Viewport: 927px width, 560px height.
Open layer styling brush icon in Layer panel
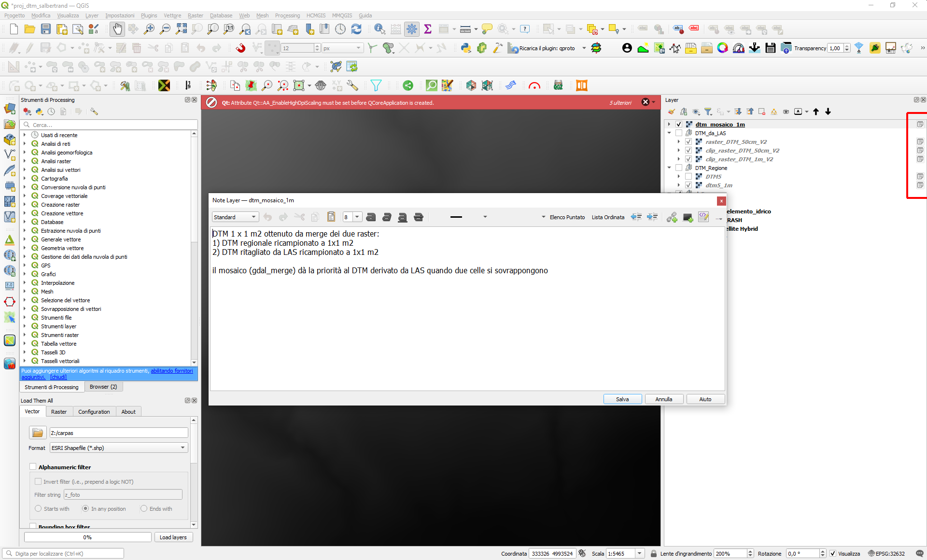click(672, 112)
